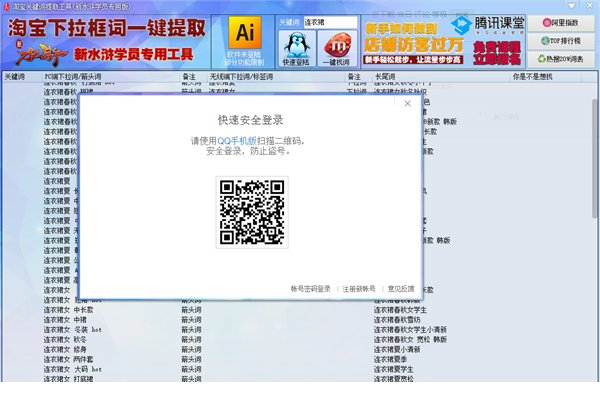Screen dimensions: 600x397
Task: Select row 连衣裙女 两件套
Action: tap(68, 359)
